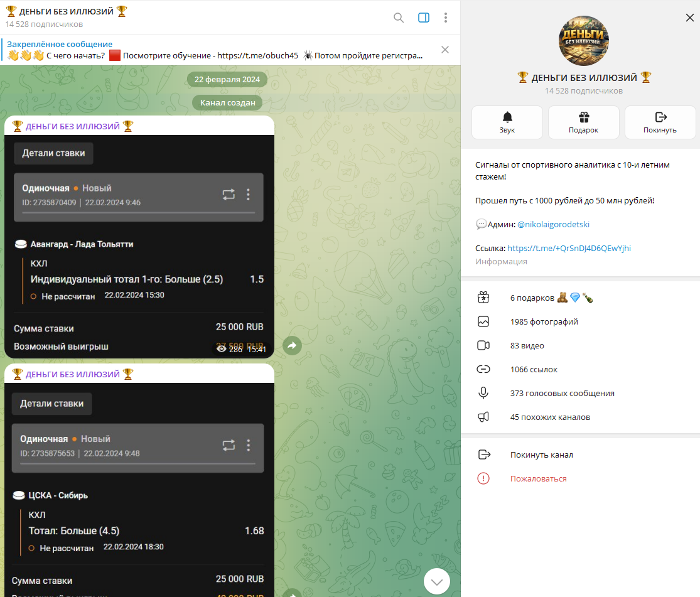The image size is (700, 597).
Task: Click the puck icon beside ЦСКА - Сибирь
Action: [x=19, y=495]
